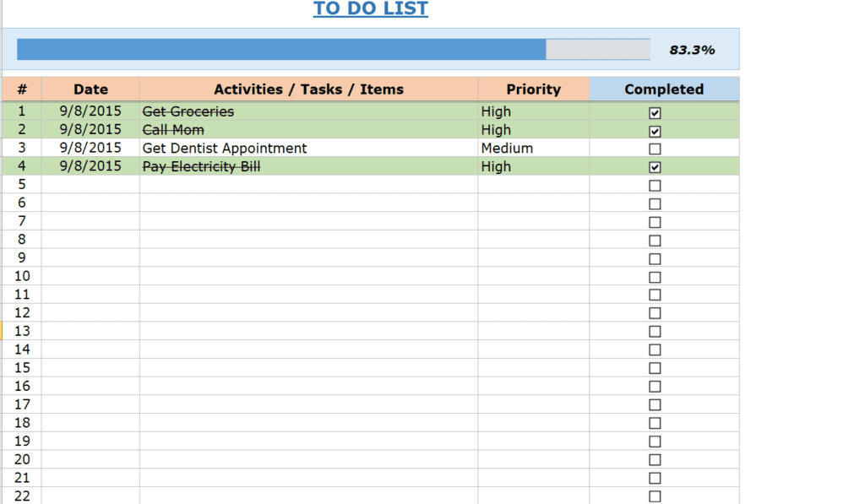Viewport: 865px width, 504px height.
Task: Select the High priority cell for Call Mom
Action: (534, 129)
